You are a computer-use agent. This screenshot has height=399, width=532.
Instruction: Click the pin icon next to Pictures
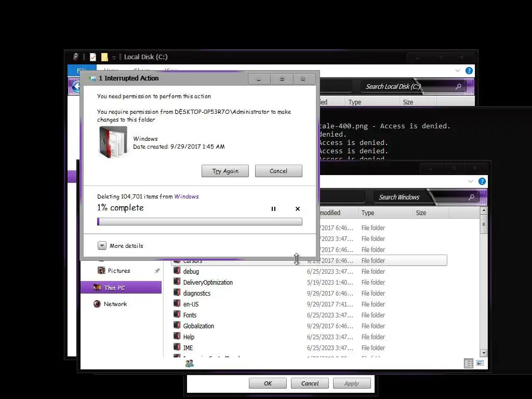tap(157, 271)
